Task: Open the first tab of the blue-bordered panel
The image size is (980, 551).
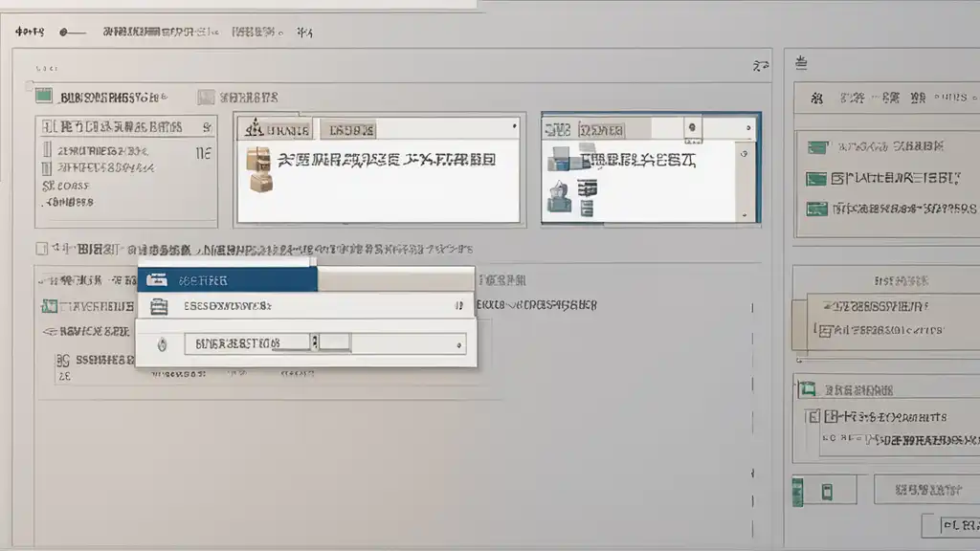Action: 558,130
